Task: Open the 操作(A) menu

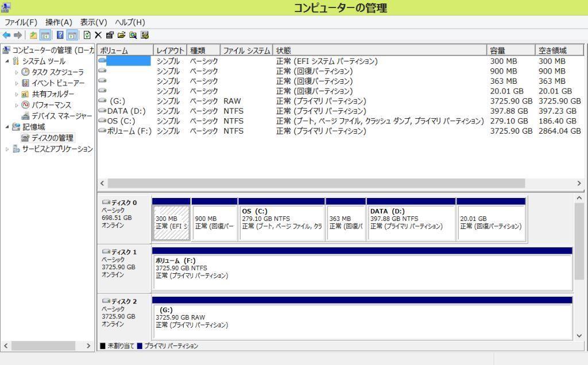Action: click(59, 22)
